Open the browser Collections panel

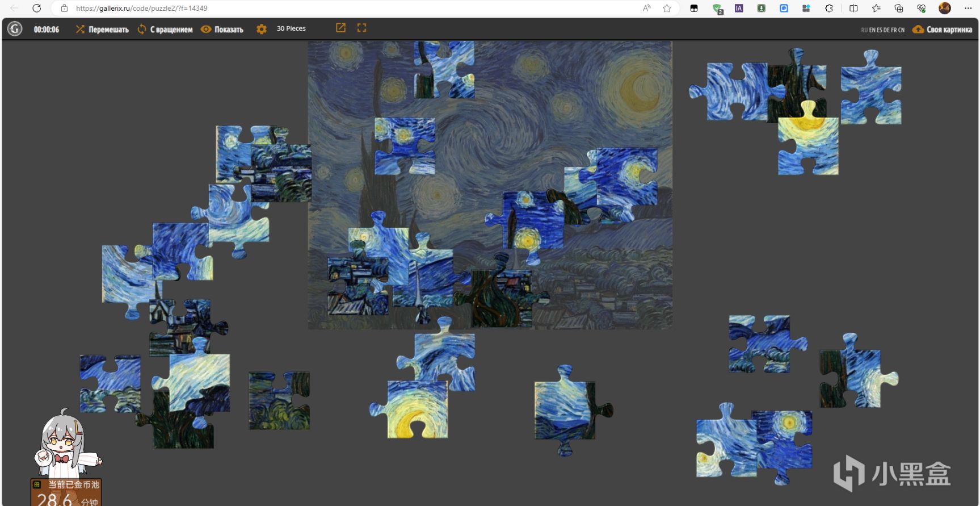tap(899, 8)
